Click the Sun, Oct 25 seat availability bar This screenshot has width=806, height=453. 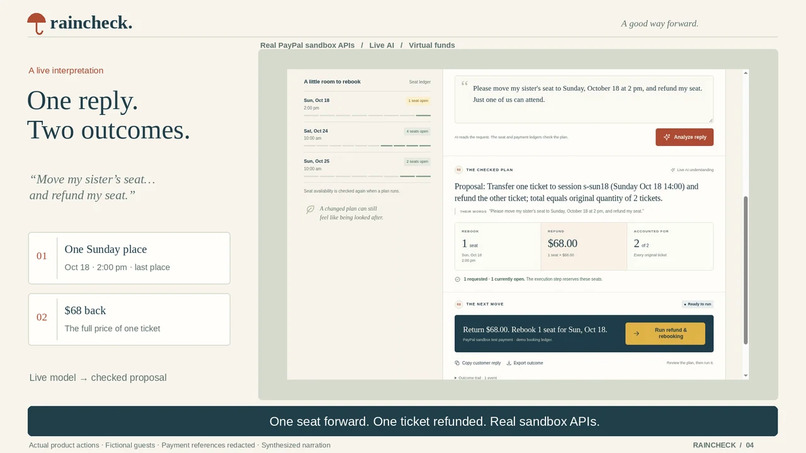pyautogui.click(x=367, y=176)
